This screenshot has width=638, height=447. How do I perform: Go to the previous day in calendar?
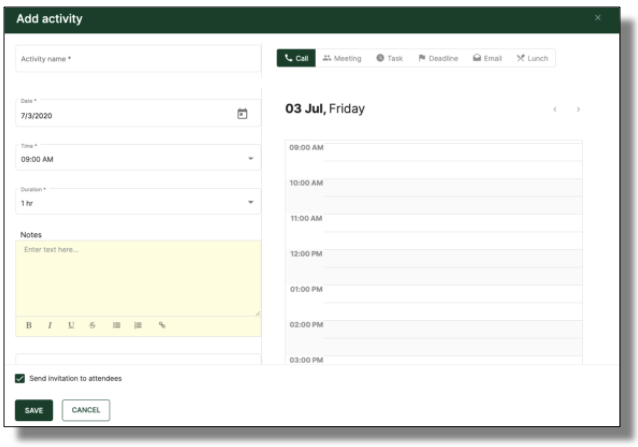coord(555,109)
